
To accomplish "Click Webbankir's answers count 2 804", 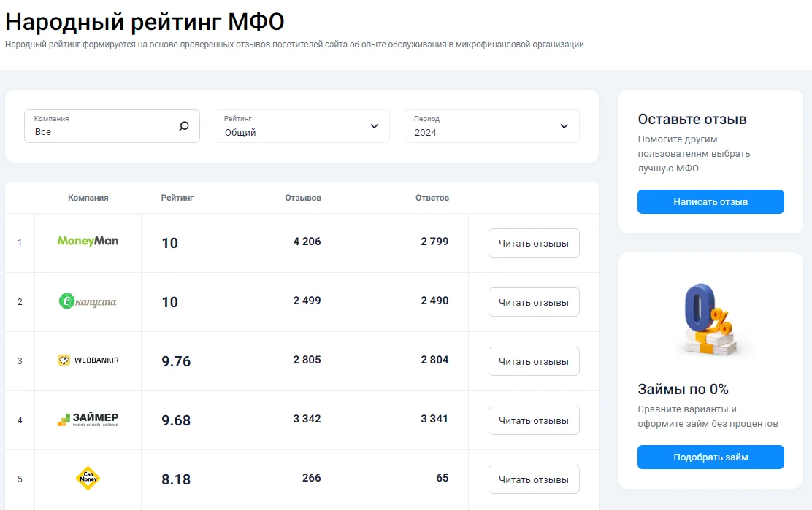I will 434,360.
